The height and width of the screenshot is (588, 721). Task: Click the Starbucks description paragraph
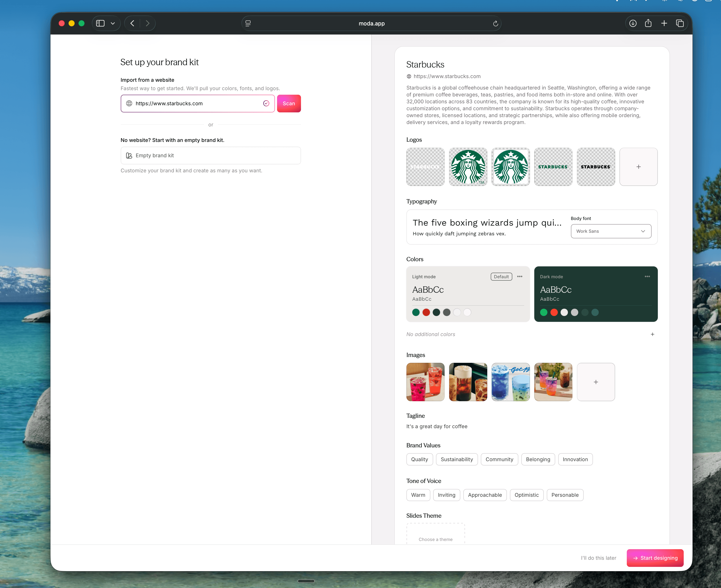pyautogui.click(x=529, y=105)
